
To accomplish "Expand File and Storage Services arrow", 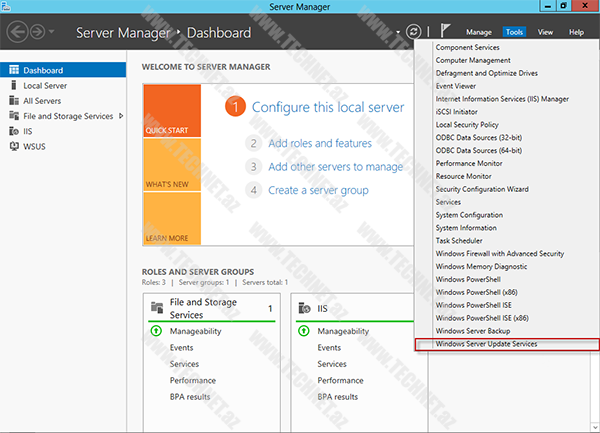I will (x=121, y=116).
